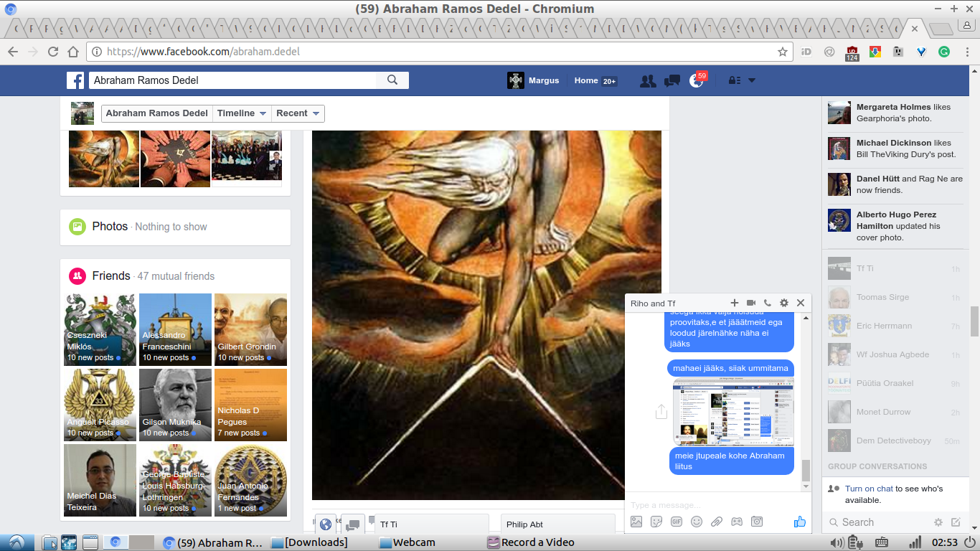Click the search magnifier button in Facebook bar
The width and height of the screenshot is (980, 551).
(392, 80)
